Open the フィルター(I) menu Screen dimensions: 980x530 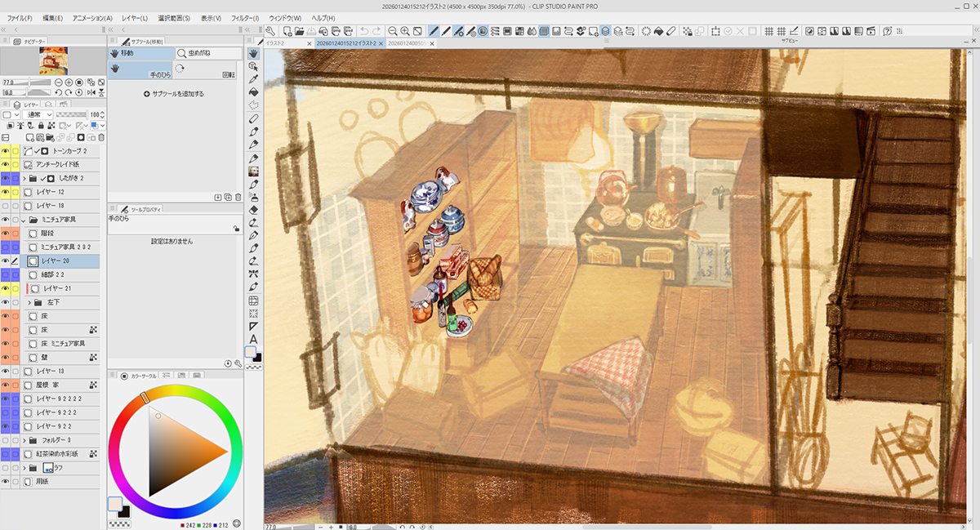click(x=244, y=17)
